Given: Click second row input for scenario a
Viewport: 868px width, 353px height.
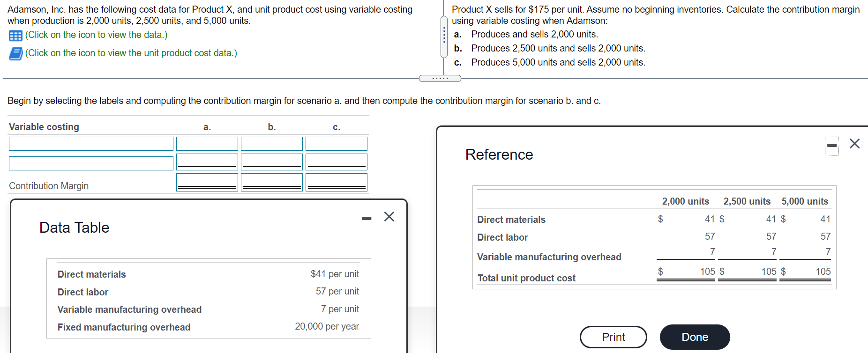Looking at the screenshot, I should click(x=207, y=162).
